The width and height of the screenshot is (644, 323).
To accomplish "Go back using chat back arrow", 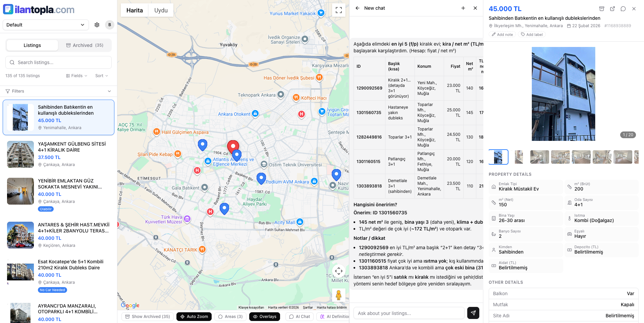I will click(358, 8).
